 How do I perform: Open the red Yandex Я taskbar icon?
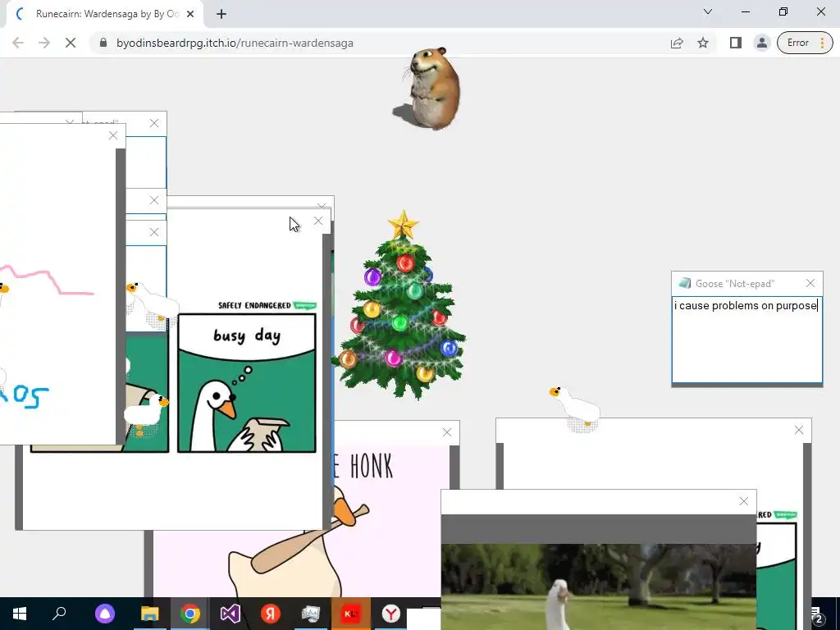click(x=271, y=614)
